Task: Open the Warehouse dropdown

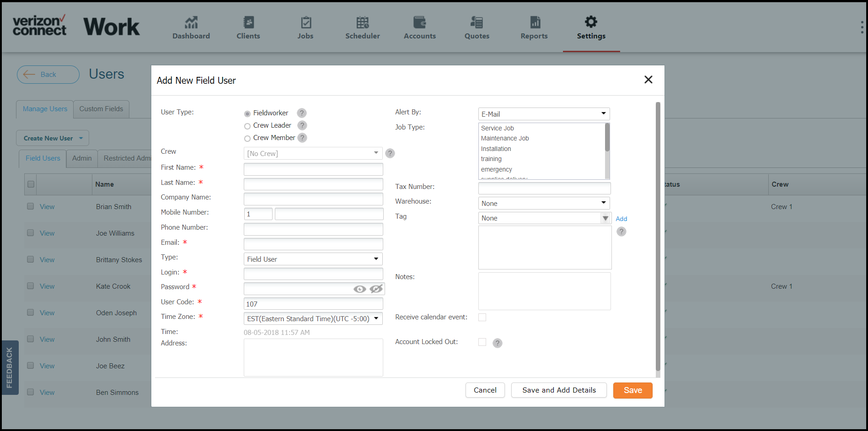Action: [544, 203]
